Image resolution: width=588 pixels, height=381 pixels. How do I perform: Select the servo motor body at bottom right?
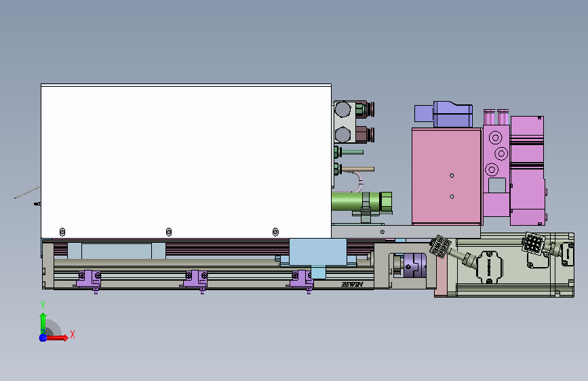tap(514, 265)
